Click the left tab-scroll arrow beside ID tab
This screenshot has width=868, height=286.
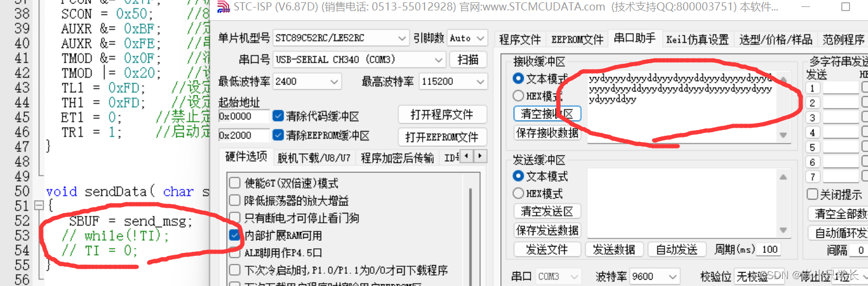466,157
